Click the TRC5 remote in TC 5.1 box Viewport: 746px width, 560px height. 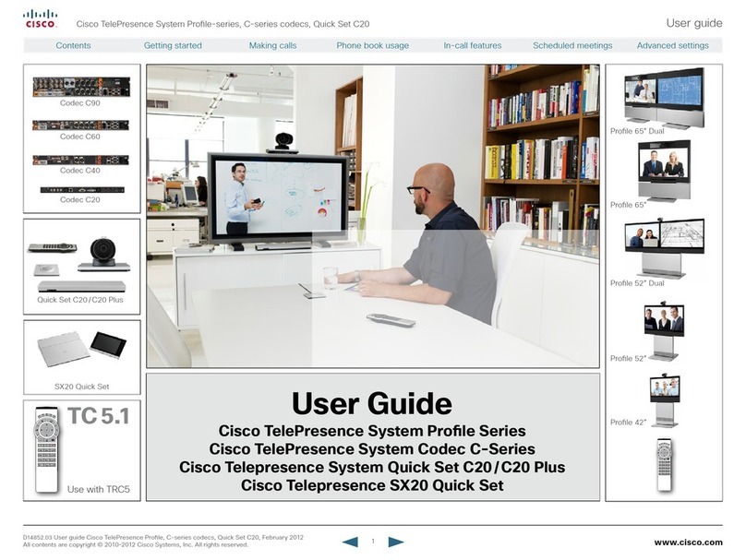click(46, 449)
